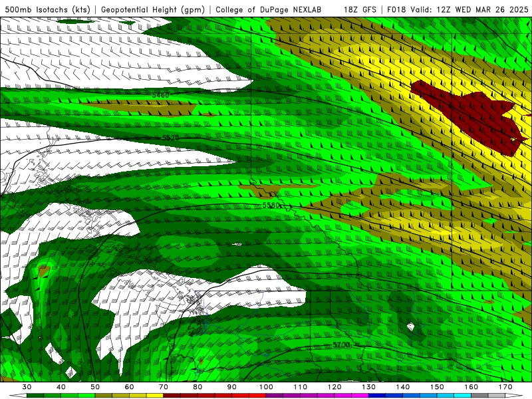Click the 130 value on the color scale

pyautogui.click(x=369, y=387)
